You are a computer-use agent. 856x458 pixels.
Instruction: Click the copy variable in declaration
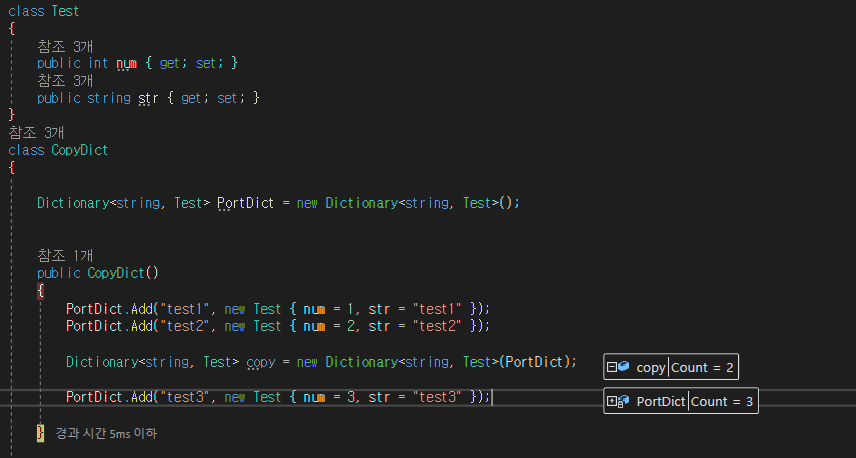[261, 362]
